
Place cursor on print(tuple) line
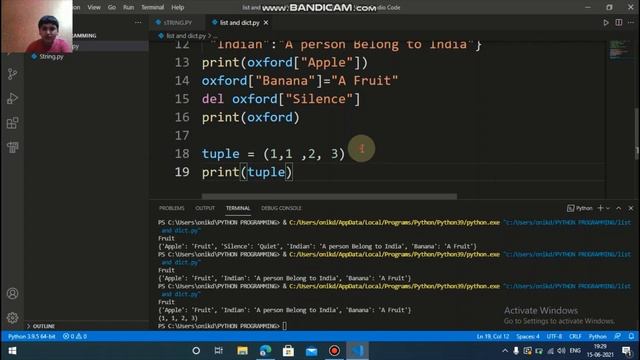[247, 172]
